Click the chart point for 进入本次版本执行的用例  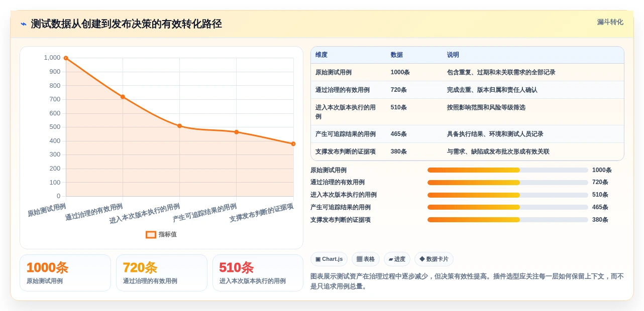179,126
